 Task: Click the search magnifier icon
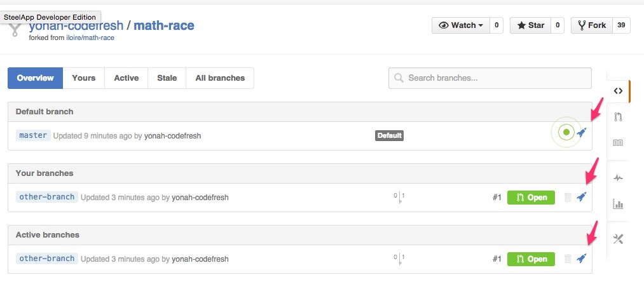399,78
